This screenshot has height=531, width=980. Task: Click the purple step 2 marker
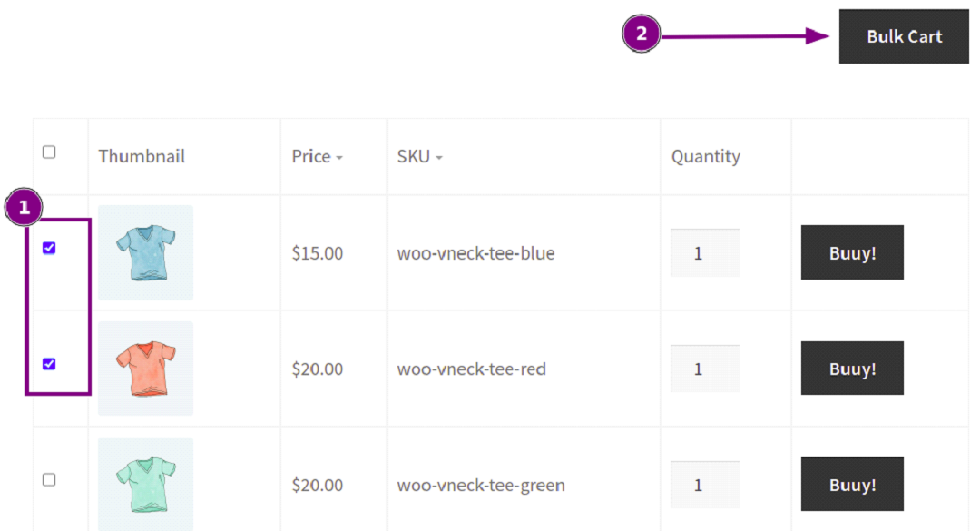pyautogui.click(x=642, y=34)
